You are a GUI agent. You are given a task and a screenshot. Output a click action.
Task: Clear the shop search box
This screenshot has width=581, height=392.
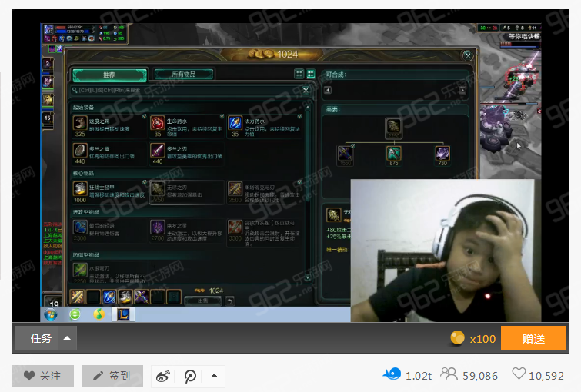point(306,90)
